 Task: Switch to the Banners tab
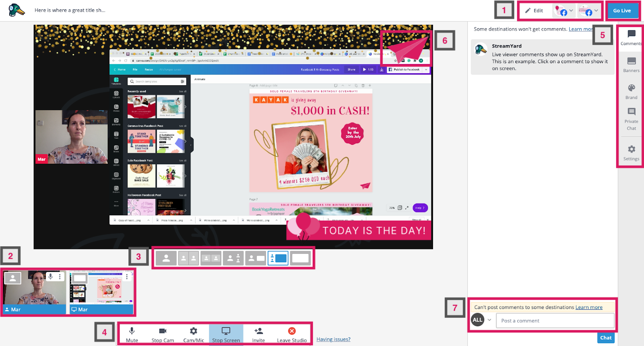(631, 64)
